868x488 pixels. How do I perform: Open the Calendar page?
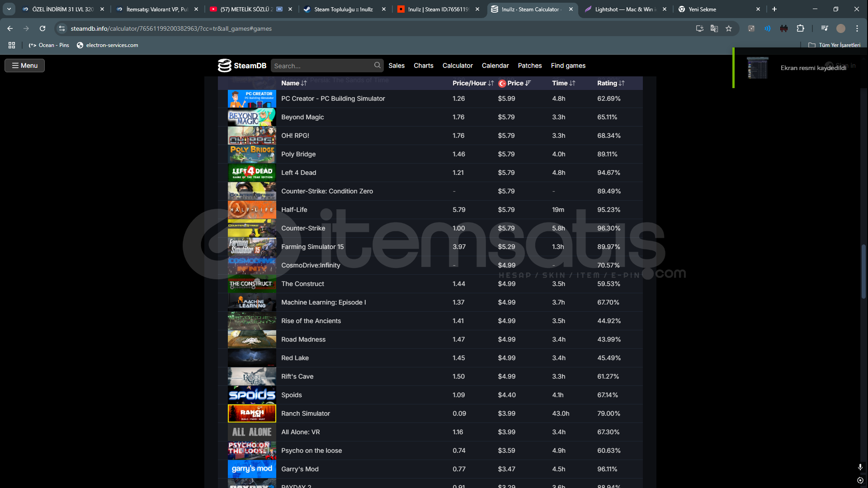[x=495, y=66]
